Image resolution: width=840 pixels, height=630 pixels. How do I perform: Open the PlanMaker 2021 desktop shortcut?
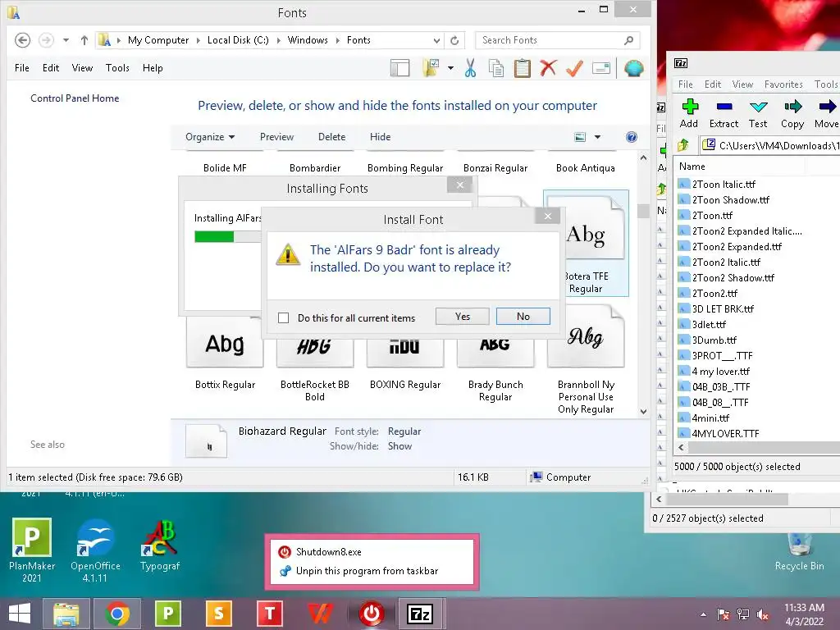coord(32,550)
